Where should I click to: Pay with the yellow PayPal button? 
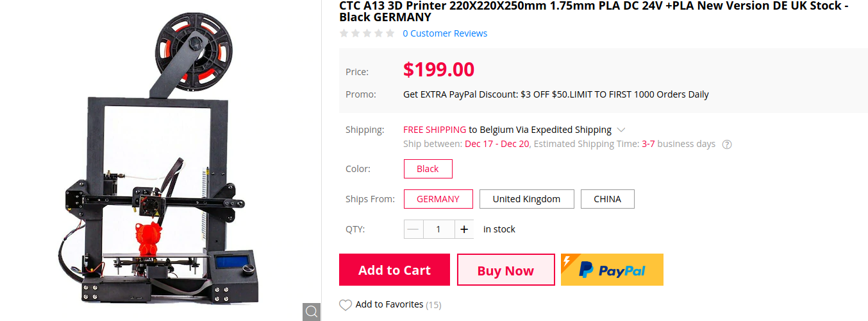[612, 270]
